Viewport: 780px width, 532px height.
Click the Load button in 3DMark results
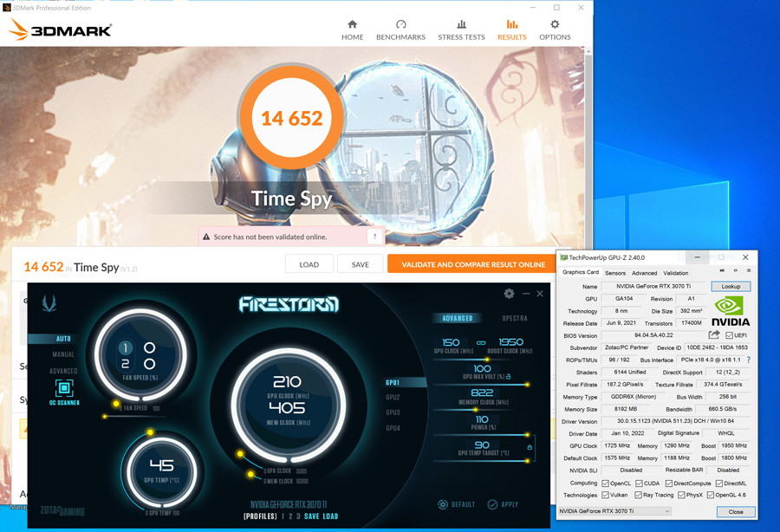[x=309, y=264]
